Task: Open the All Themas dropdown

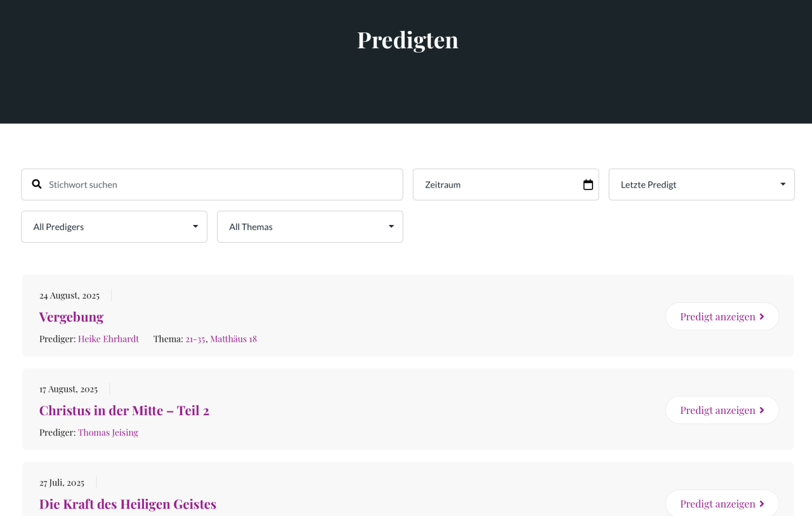Action: (x=310, y=226)
